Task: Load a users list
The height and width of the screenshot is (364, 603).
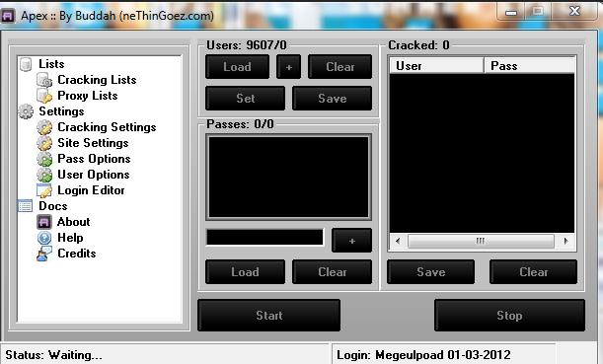Action: pyautogui.click(x=237, y=67)
